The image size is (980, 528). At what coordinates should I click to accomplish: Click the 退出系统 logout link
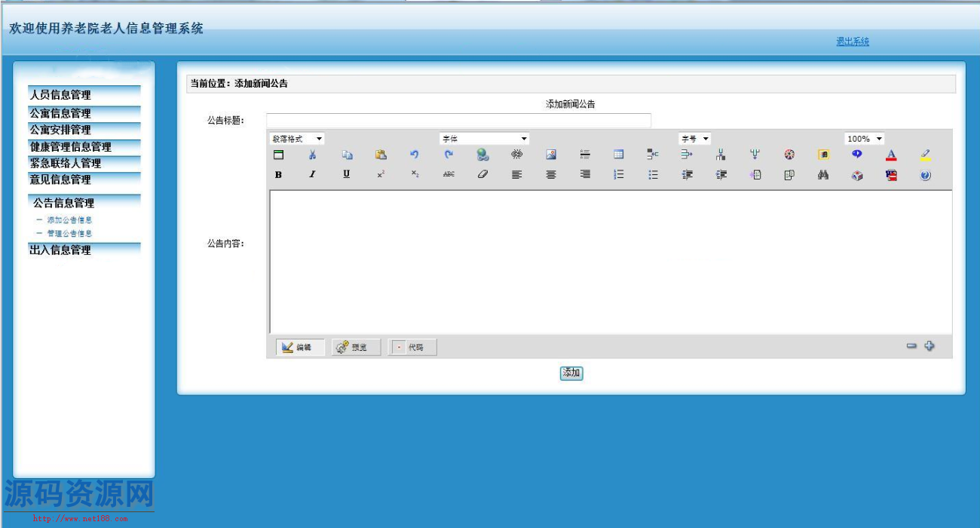[x=853, y=41]
